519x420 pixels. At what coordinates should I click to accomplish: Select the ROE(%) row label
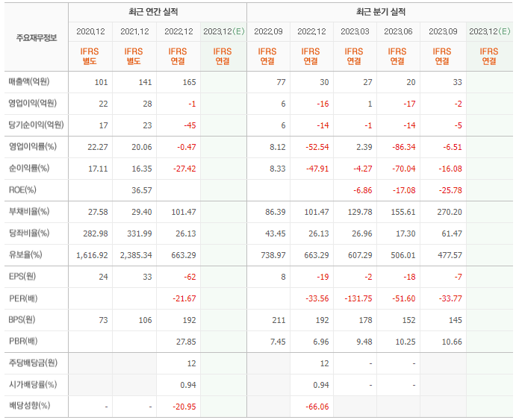[22, 189]
